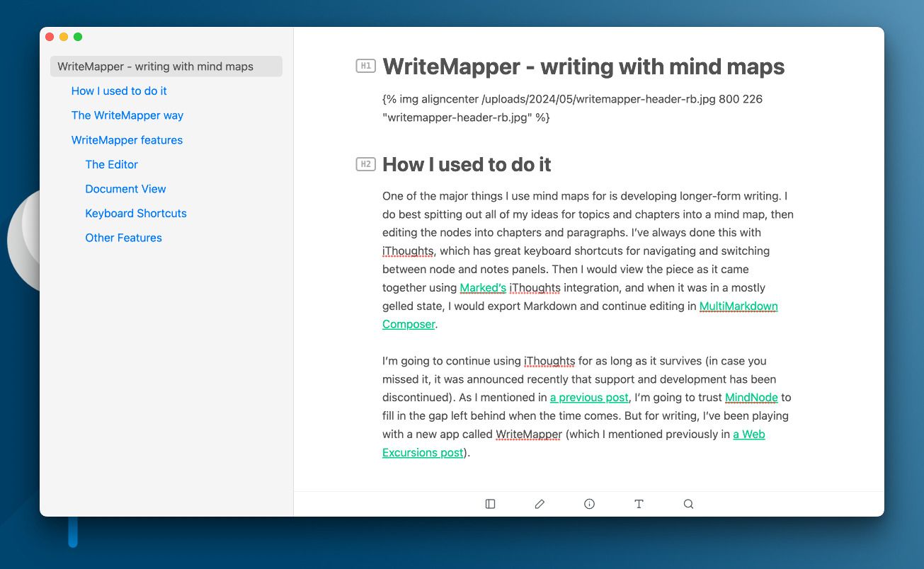
Task: Select The WriteMapper way outline entry
Action: click(x=127, y=115)
